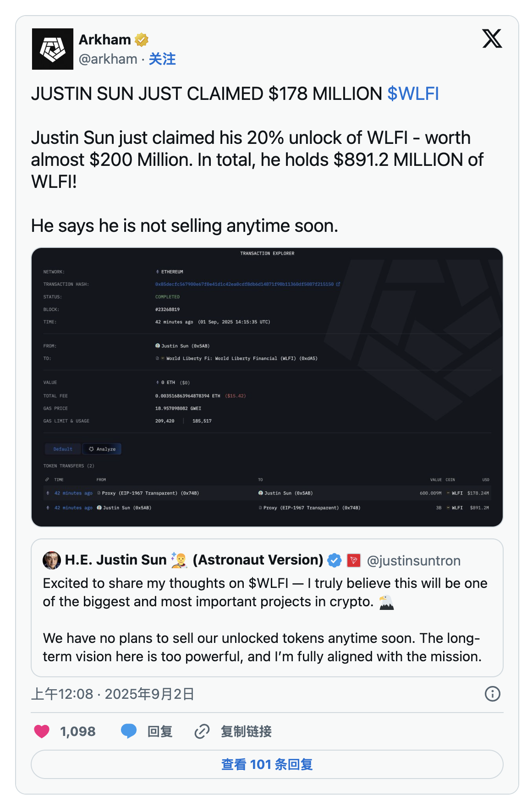Click the copy link chain icon
Screen dimensions: 527x812
202,731
